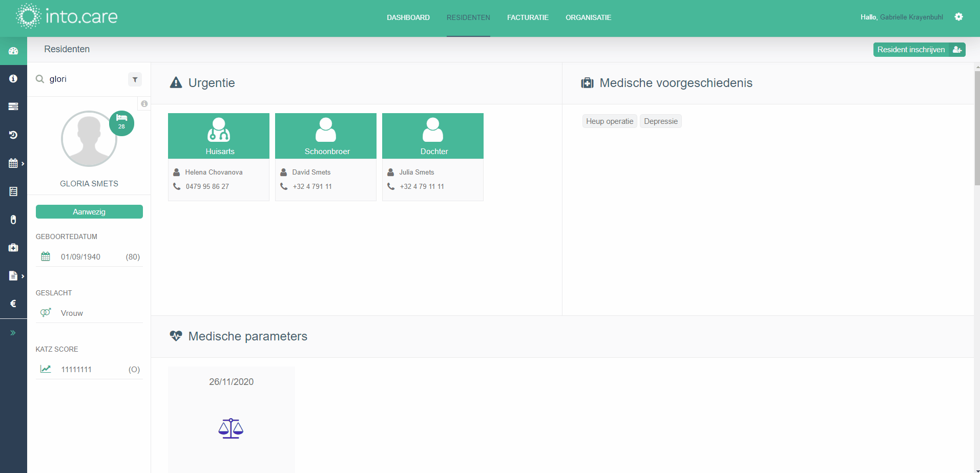Viewport: 980px width, 473px height.
Task: Click phone number 0479 95 86 27
Action: tap(207, 187)
